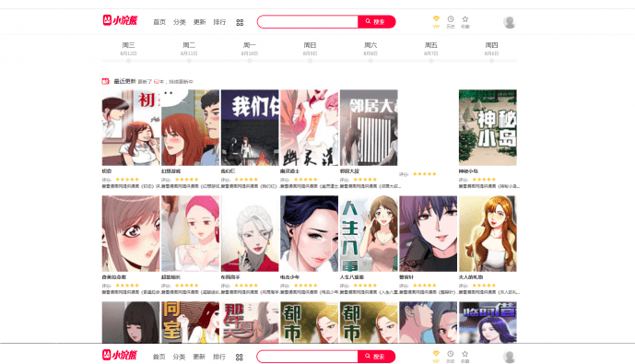Click the 幽灵道士 title link

click(290, 171)
